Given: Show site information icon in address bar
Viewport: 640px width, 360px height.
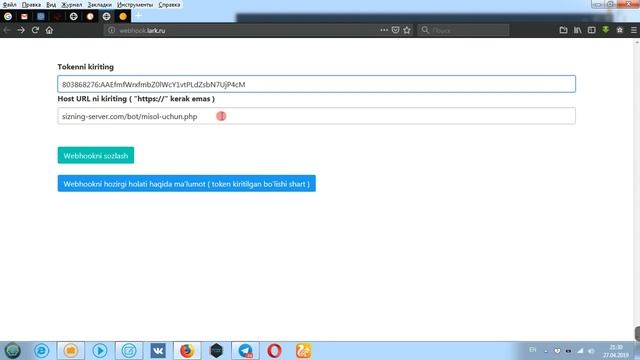Looking at the screenshot, I should click(x=111, y=30).
